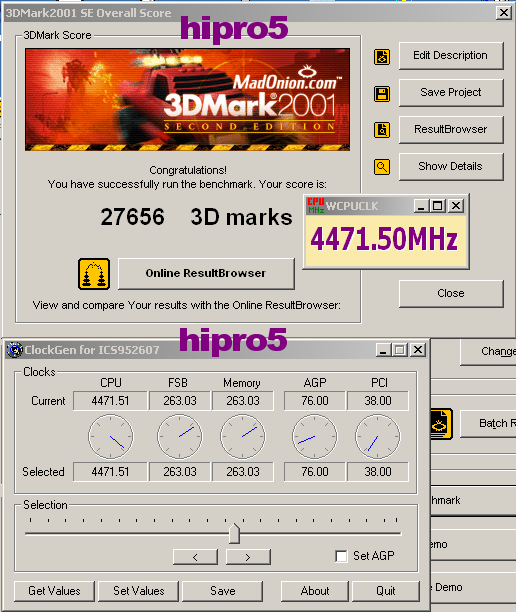The image size is (516, 612).
Task: Enable the Set AGP checkbox
Action: click(x=341, y=556)
